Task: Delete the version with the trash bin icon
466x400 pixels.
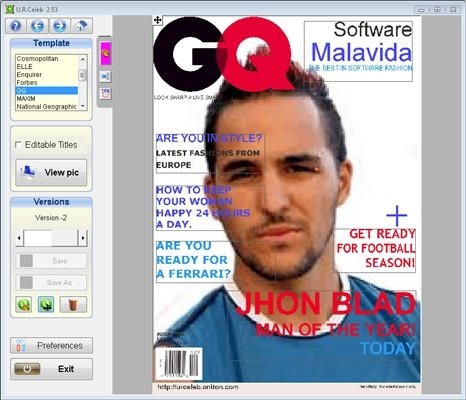Action: pyautogui.click(x=73, y=304)
